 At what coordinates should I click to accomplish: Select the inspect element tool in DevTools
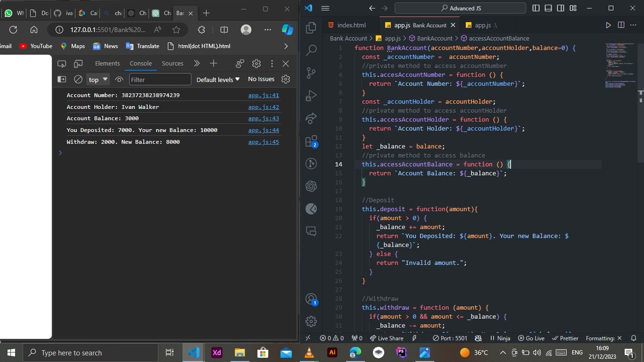click(x=61, y=63)
